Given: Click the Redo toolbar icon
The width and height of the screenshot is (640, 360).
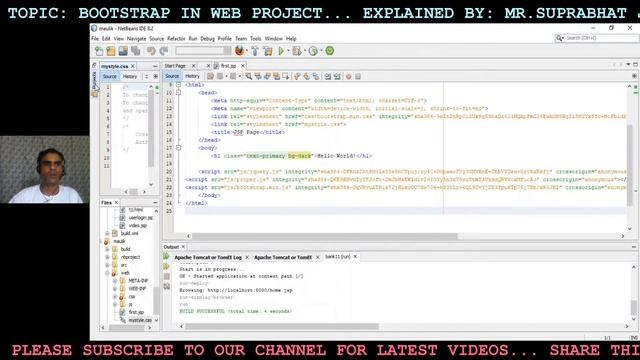Looking at the screenshot, I should 164,51.
